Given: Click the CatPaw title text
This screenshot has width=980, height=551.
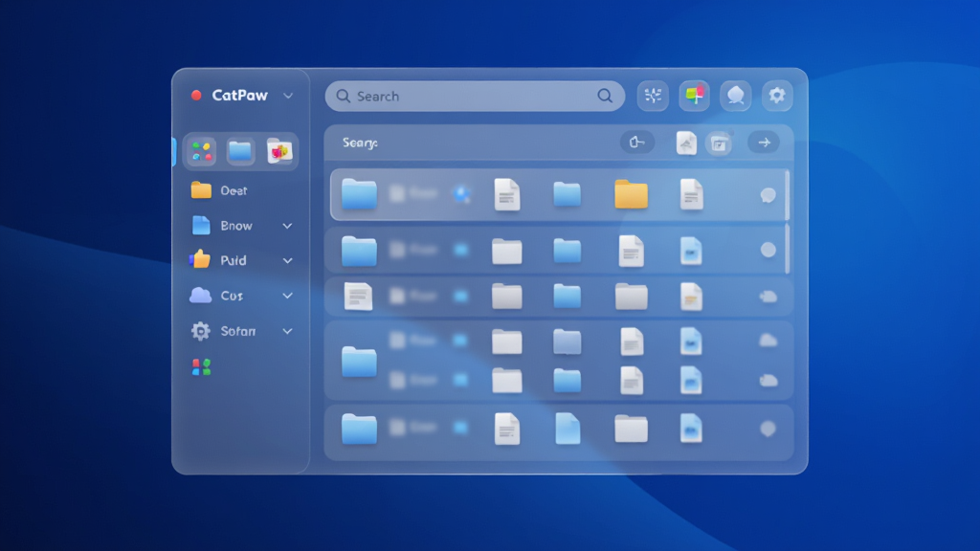Looking at the screenshot, I should (x=240, y=95).
